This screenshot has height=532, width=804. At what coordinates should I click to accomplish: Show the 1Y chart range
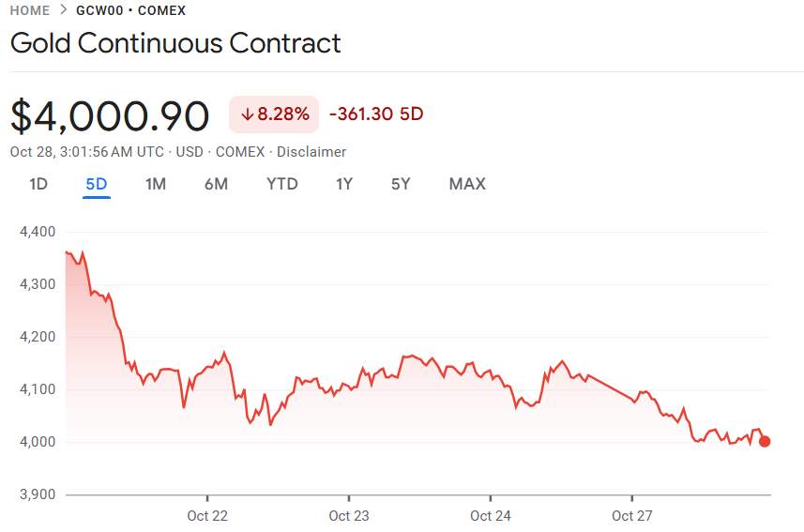[344, 184]
